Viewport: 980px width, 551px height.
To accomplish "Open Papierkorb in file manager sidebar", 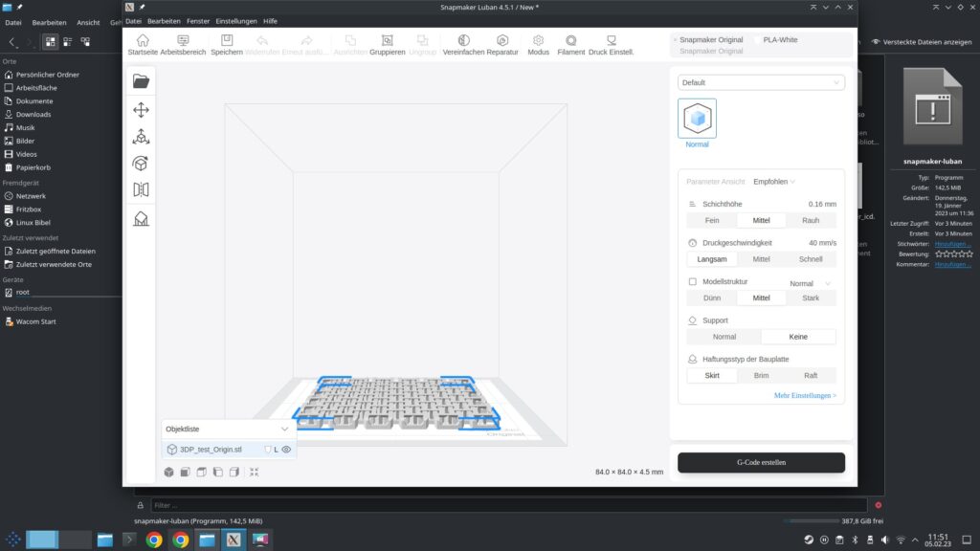I will (x=33, y=167).
